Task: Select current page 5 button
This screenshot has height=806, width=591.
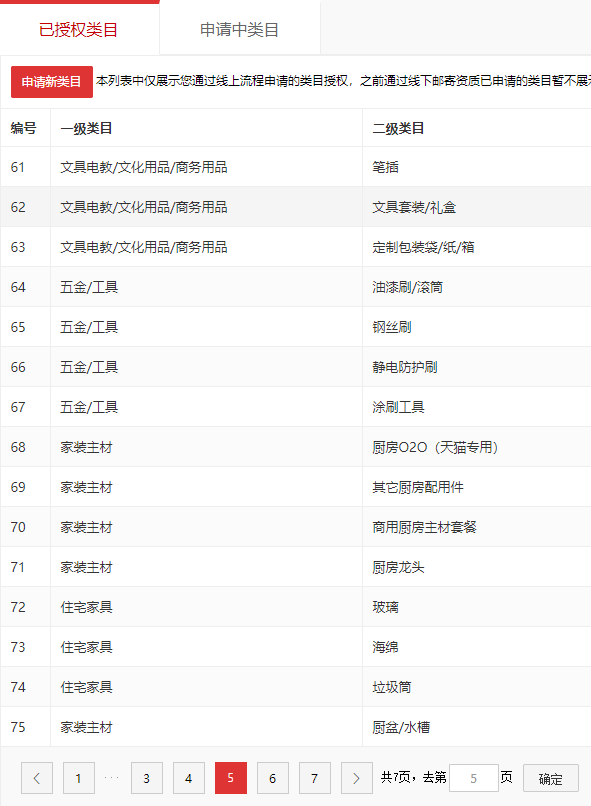Action: (231, 778)
